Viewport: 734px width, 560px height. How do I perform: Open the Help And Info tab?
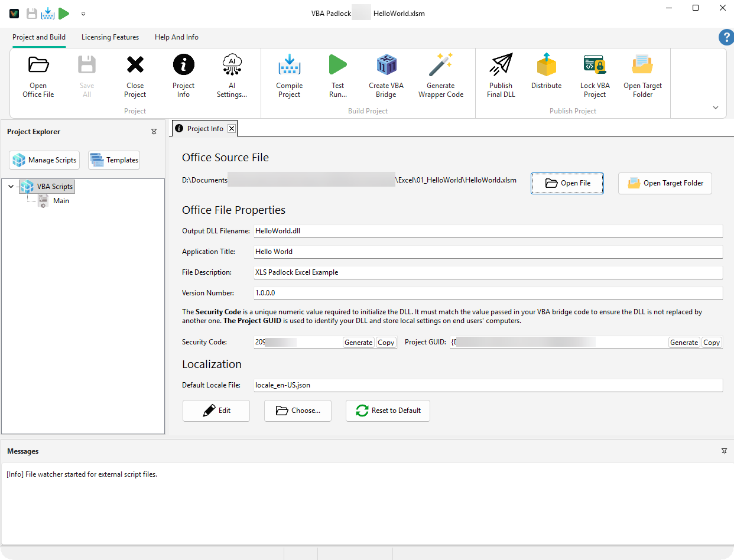click(x=176, y=37)
